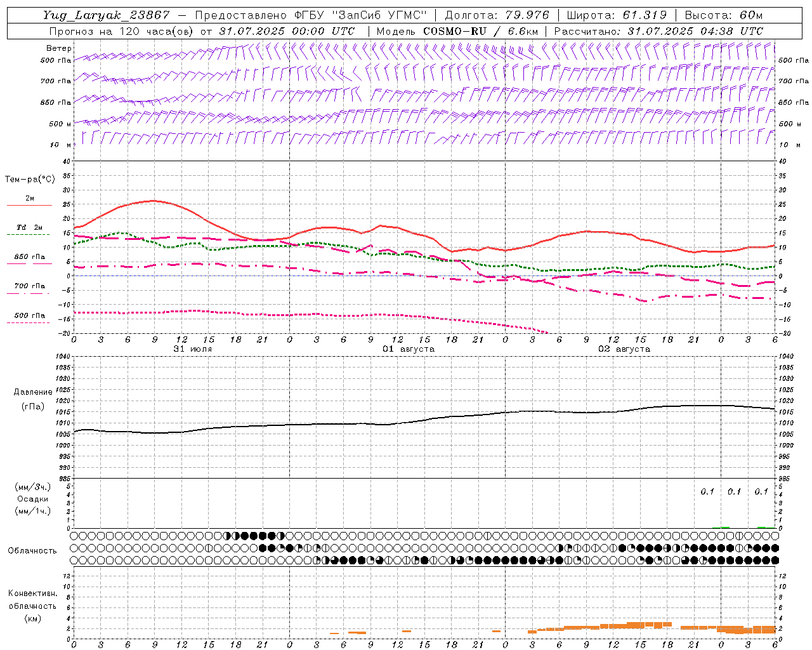Click the elevation label Высота: 60м
Viewport: 812px width, 650px height.
click(723, 16)
